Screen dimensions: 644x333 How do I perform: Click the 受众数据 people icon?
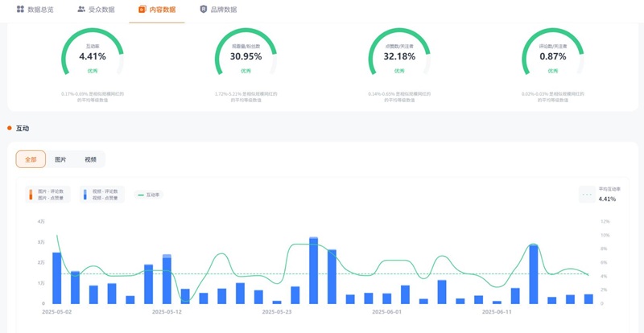(x=81, y=10)
